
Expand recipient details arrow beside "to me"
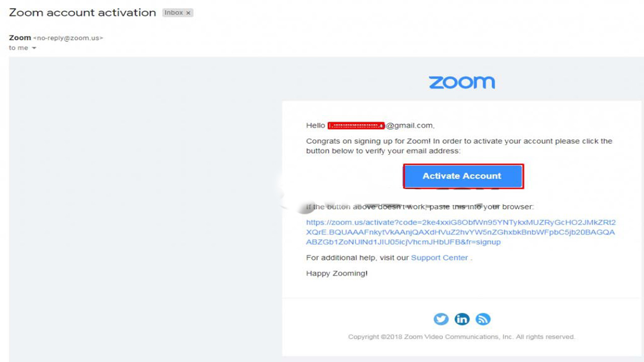tap(34, 48)
